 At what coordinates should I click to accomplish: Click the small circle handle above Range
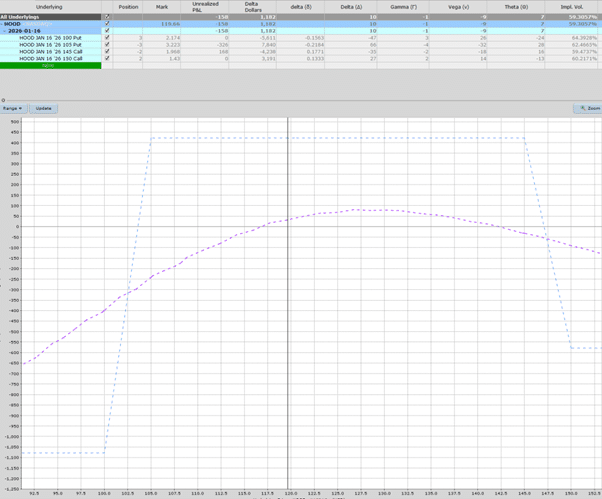click(x=3, y=100)
